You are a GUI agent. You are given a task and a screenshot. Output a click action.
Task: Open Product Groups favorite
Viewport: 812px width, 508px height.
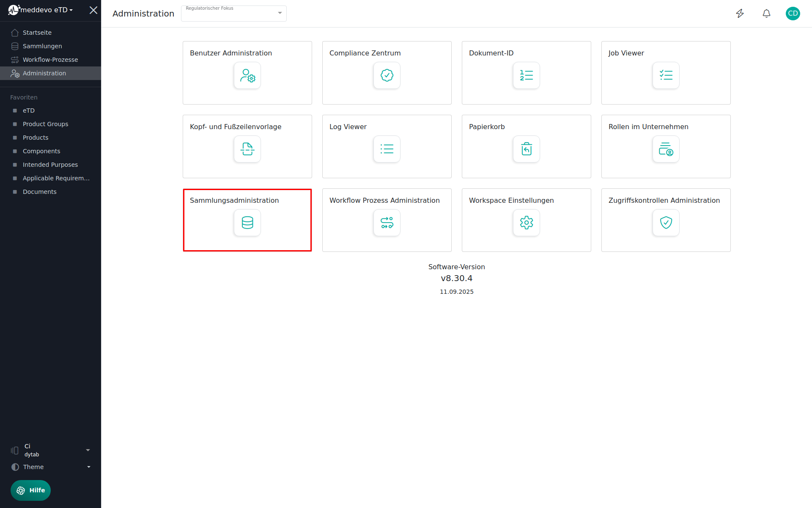pos(51,124)
